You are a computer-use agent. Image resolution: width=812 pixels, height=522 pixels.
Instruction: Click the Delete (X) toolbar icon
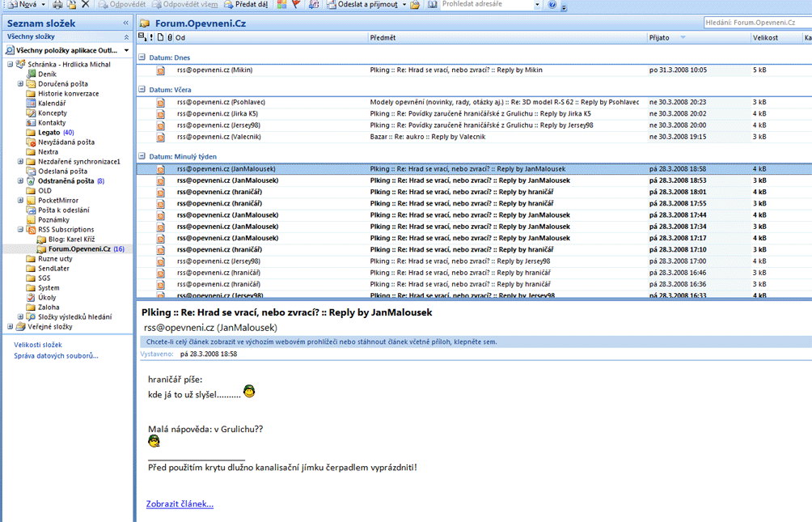tap(86, 5)
